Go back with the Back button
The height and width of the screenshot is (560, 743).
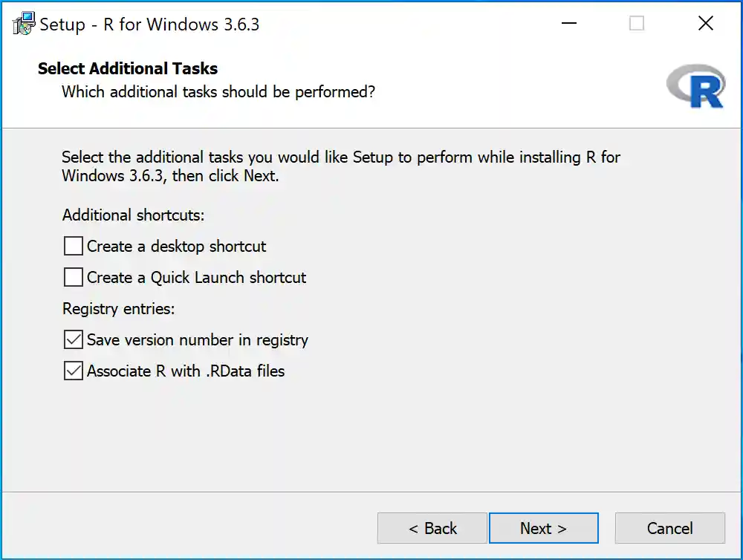432,528
